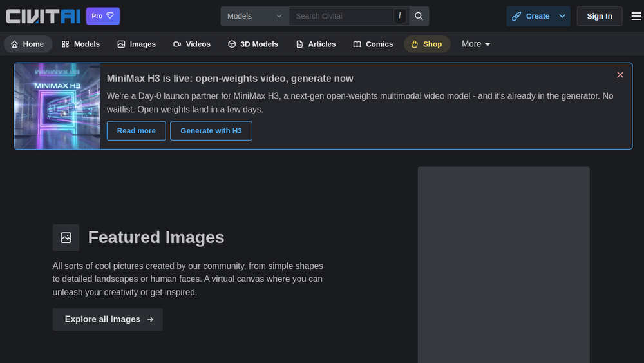
Task: Switch to the 3D Models tab
Action: click(253, 44)
